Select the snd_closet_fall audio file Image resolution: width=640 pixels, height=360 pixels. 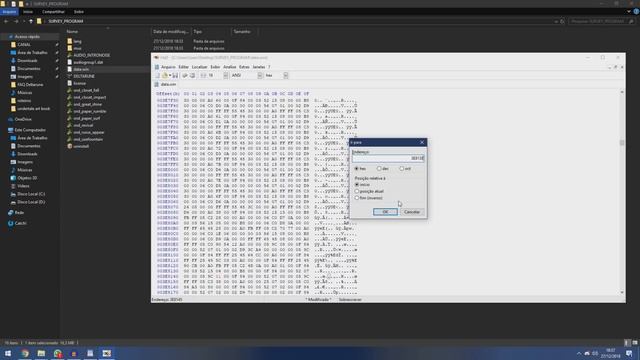tap(86, 90)
